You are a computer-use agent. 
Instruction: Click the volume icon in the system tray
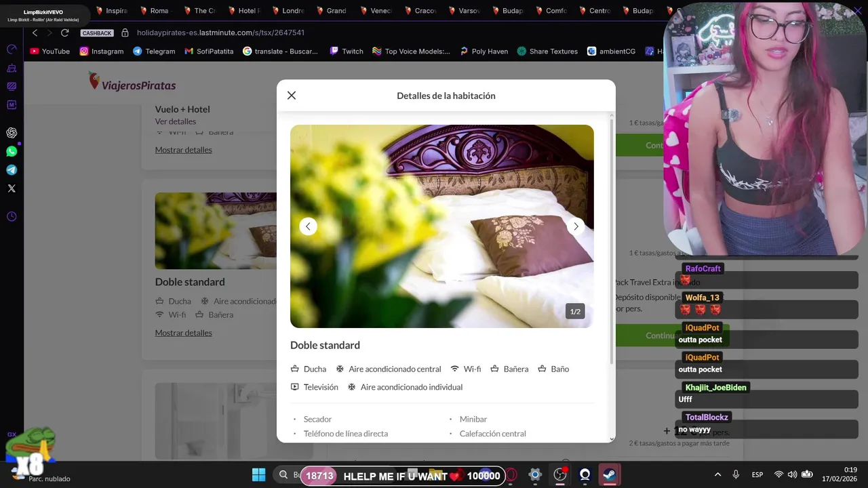point(792,474)
